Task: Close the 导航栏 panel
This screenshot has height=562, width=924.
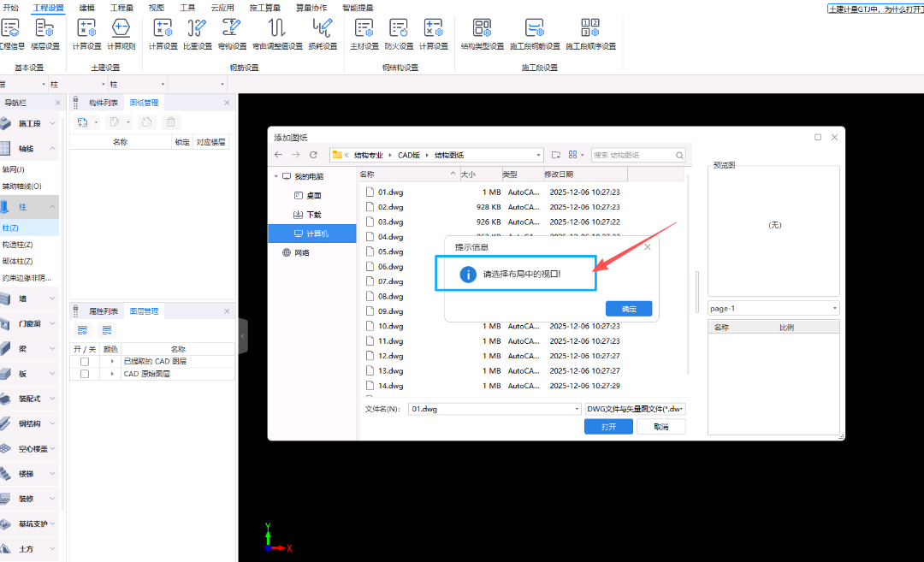Action: click(x=57, y=103)
